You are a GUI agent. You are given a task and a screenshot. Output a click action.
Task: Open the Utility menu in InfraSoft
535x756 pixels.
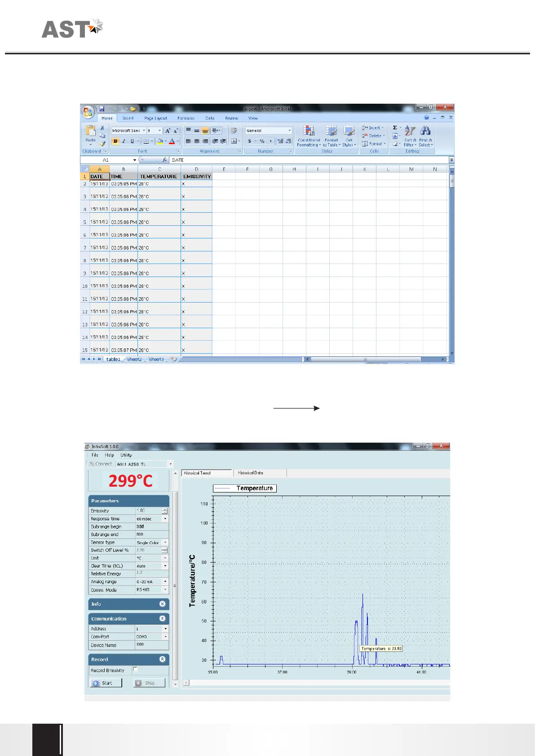[126, 455]
